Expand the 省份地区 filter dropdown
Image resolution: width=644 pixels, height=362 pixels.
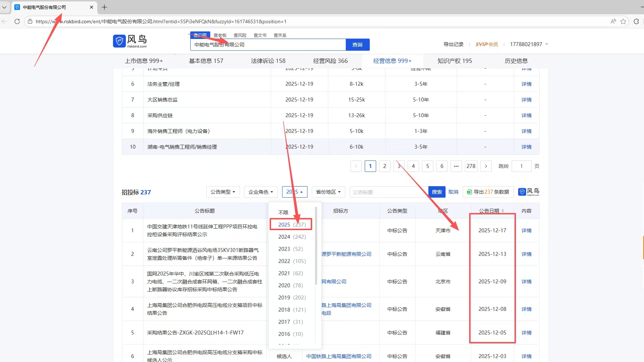tap(328, 192)
